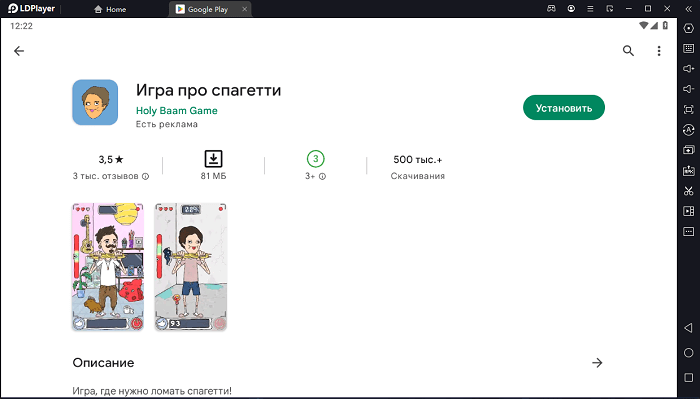Click the Android home circle in sidebar

point(688,353)
